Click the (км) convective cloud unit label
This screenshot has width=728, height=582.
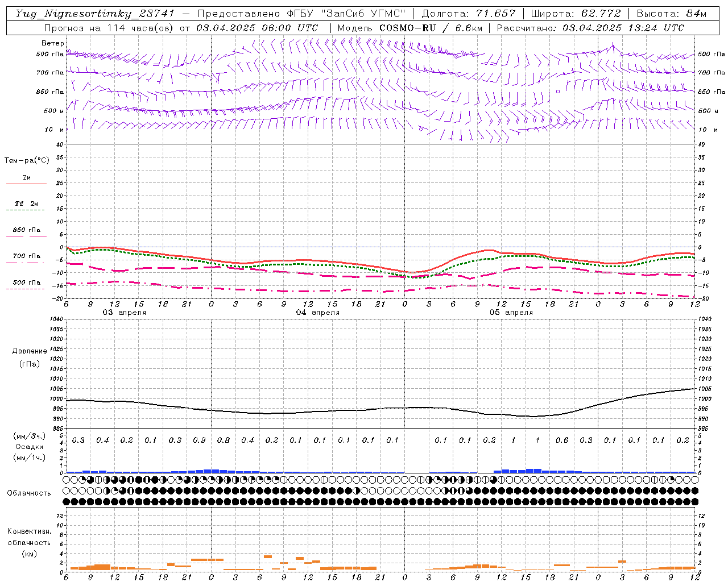pyautogui.click(x=29, y=554)
